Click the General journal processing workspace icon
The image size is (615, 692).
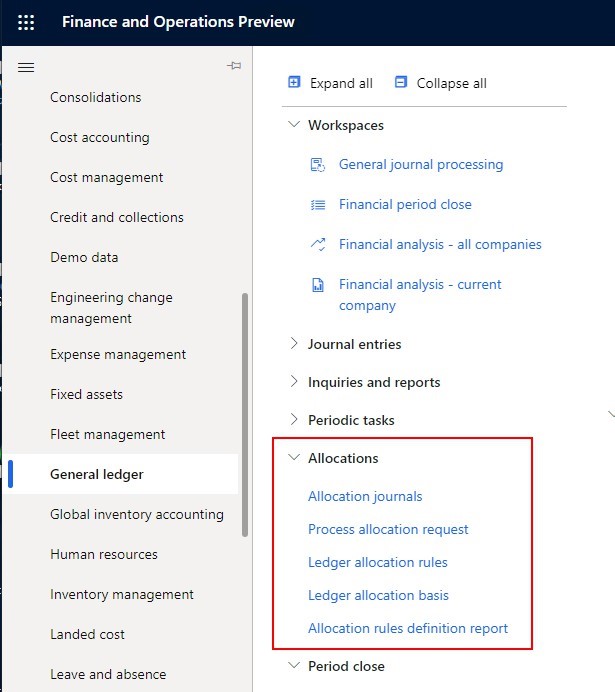point(318,165)
